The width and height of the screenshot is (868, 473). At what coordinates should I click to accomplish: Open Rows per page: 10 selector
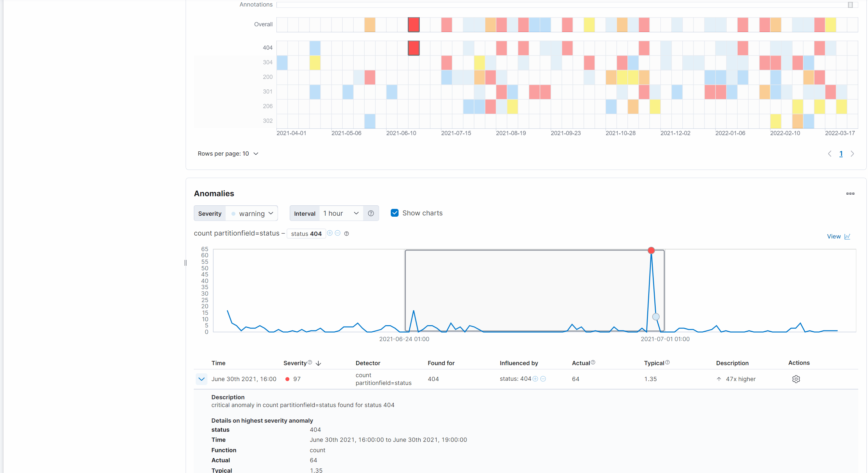[x=228, y=154]
